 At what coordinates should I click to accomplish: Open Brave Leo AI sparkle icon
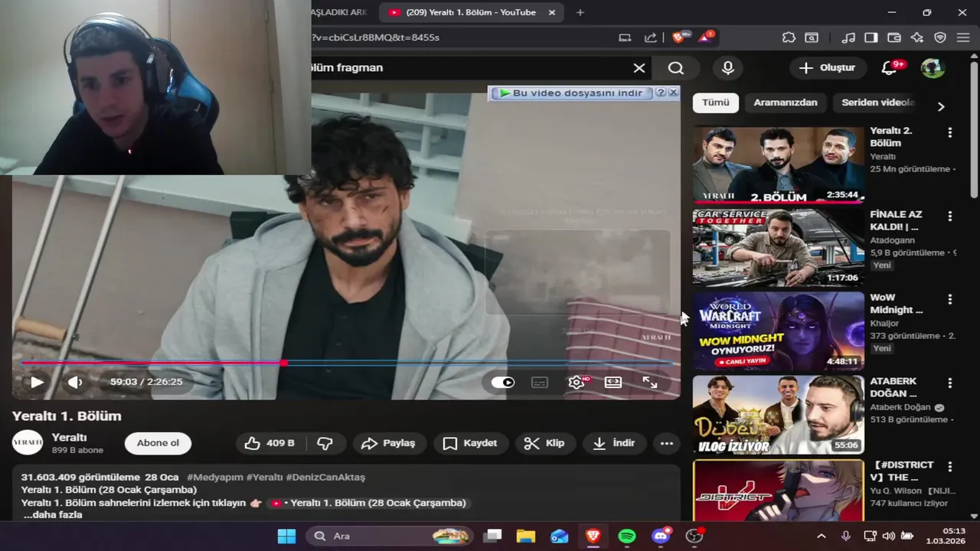[x=917, y=37]
